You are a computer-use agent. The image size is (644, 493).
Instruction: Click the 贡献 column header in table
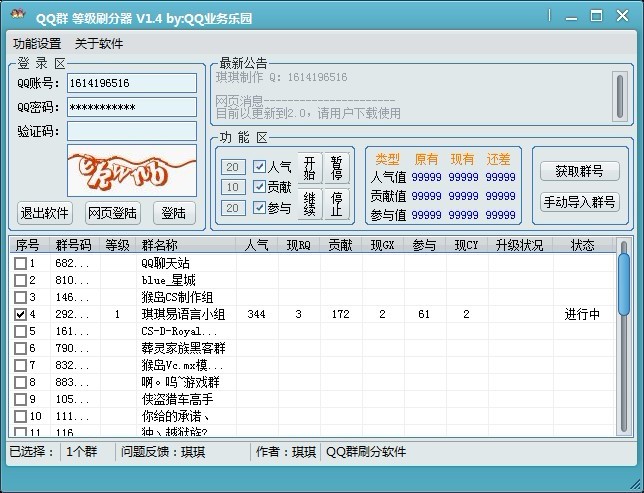341,245
